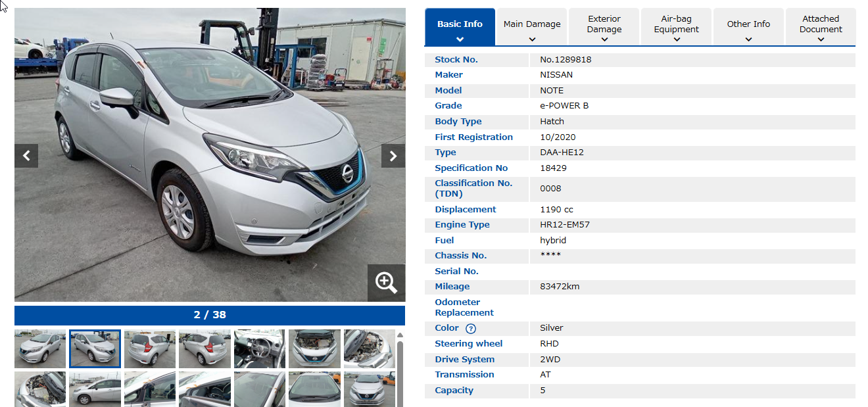Switch to the Exterior Damage tab
The image size is (868, 407).
coord(604,24)
